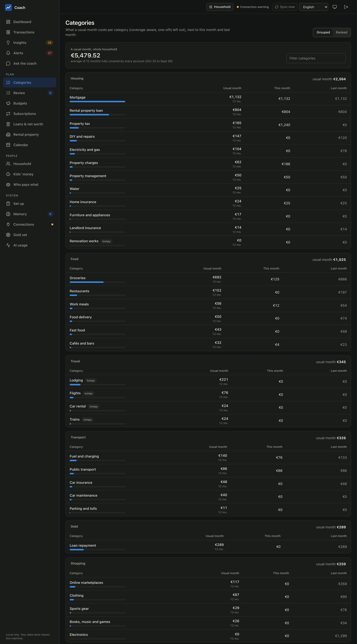Click the Ask the coach chat icon
The width and height of the screenshot is (357, 644).
(x=8, y=64)
